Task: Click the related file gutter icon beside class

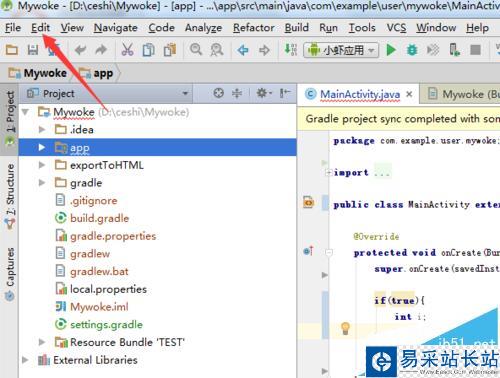Action: coord(309,202)
